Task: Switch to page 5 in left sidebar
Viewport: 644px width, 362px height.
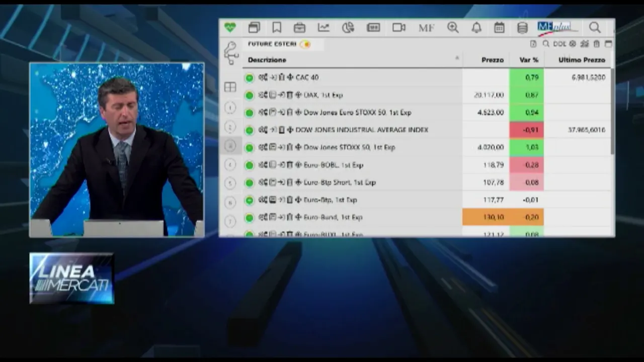Action: point(230,183)
